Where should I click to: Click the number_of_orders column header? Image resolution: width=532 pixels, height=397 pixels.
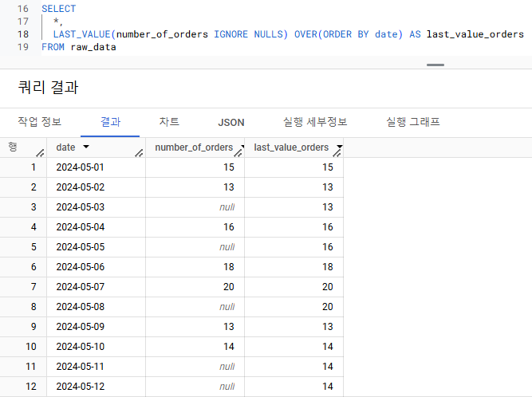point(194,147)
